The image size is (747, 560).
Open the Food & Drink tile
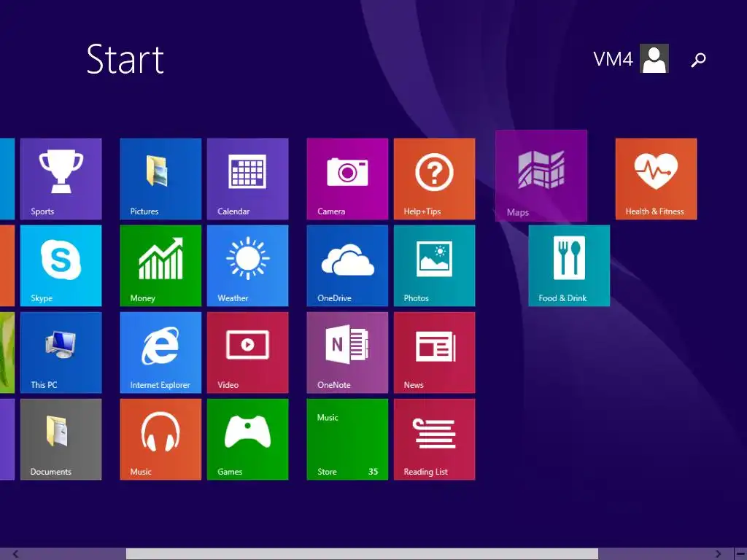569,265
